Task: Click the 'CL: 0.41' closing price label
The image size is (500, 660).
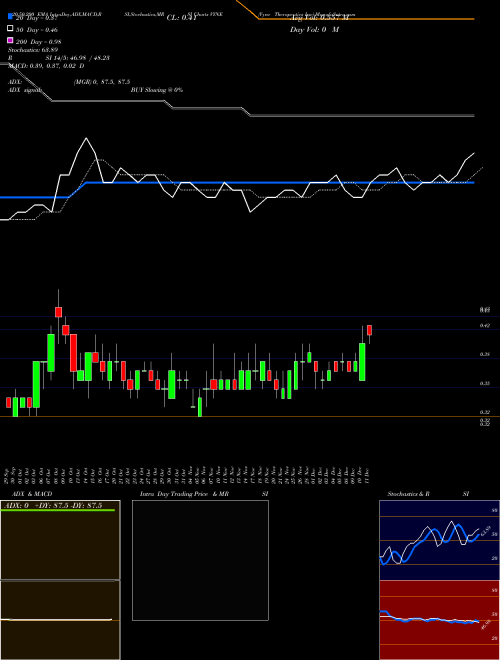Action: pyautogui.click(x=182, y=18)
